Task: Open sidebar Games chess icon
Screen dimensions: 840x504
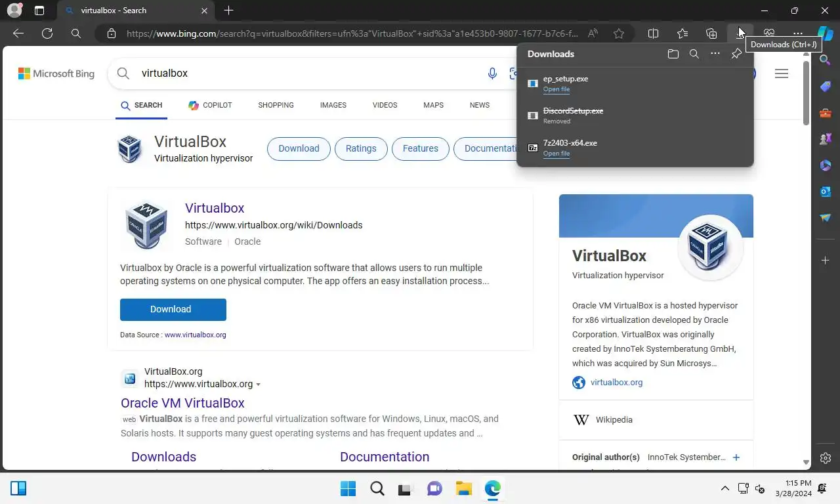Action: coord(826,139)
